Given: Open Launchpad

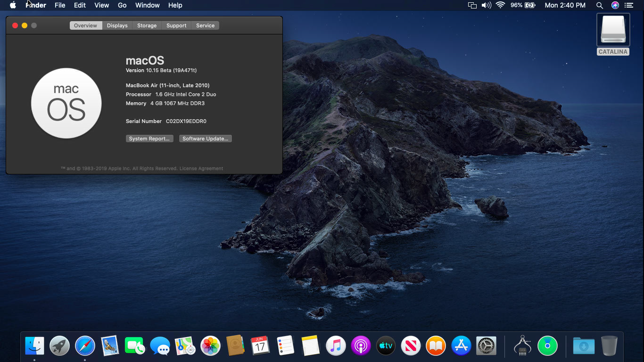Looking at the screenshot, I should (59, 346).
